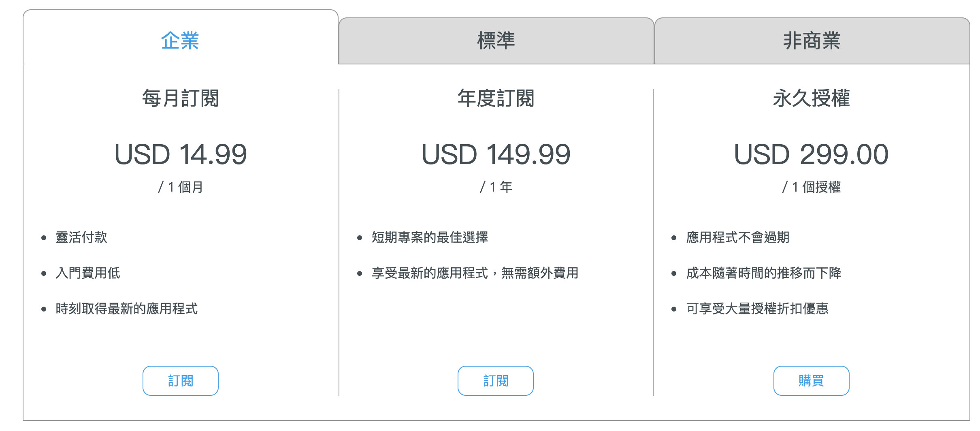
Task: Select the 時刻取得最新的應用程式 feature line
Action: 127,309
